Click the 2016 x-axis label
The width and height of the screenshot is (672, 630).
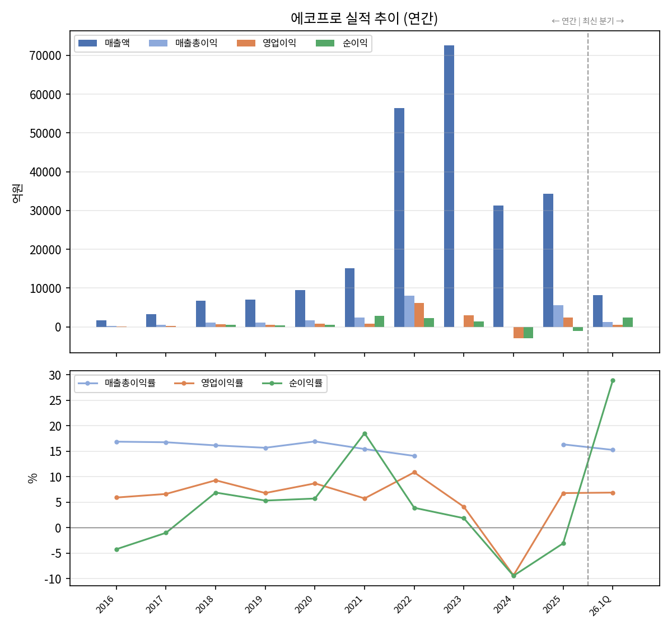(x=106, y=604)
